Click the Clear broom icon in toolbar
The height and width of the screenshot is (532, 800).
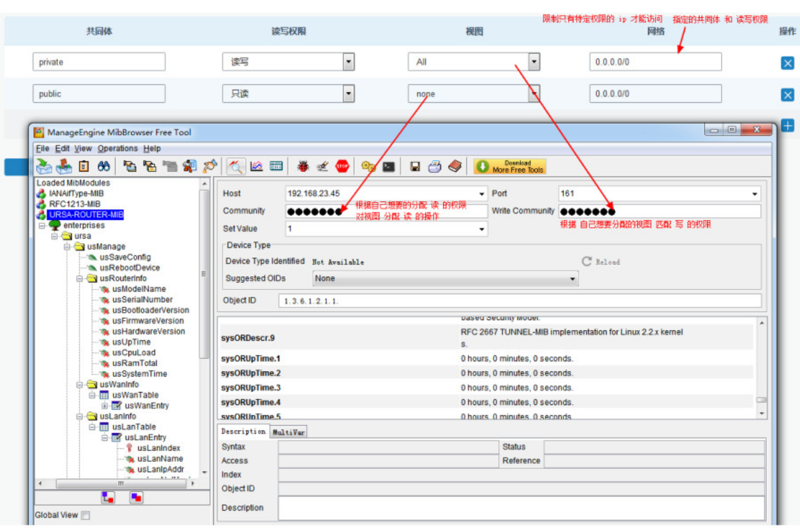click(x=210, y=166)
